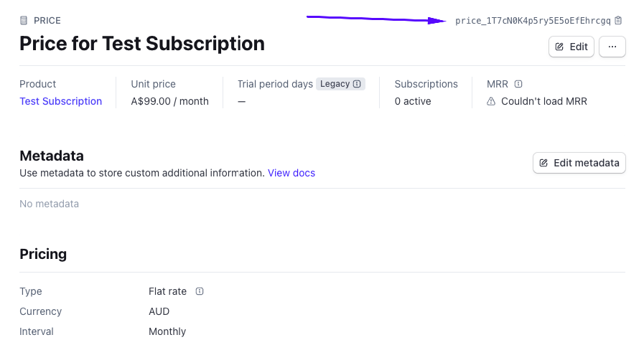644x345 pixels.
Task: Click the Monthly interval value
Action: coord(167,331)
